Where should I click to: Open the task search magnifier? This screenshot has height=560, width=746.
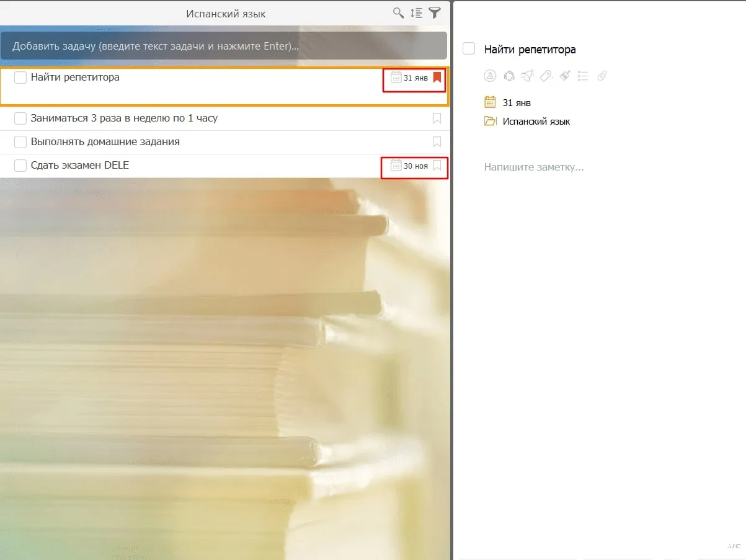click(x=399, y=13)
